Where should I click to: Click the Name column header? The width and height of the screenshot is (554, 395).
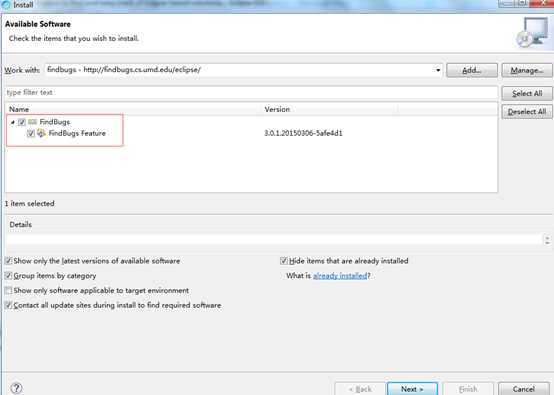(133, 109)
